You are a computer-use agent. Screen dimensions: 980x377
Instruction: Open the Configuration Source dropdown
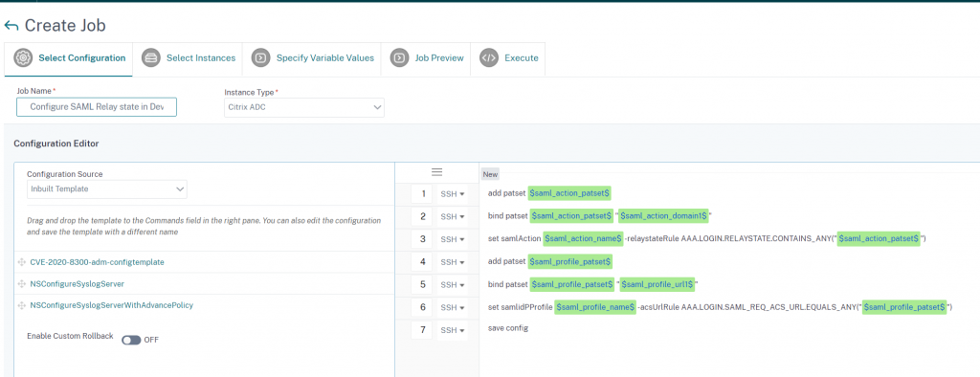[107, 188]
